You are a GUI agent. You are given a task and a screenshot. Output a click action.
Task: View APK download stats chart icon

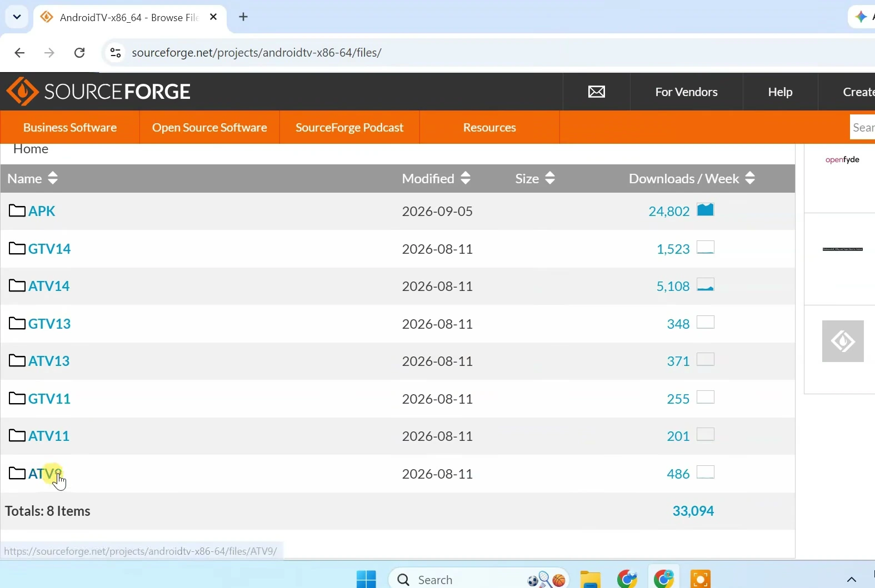(706, 210)
